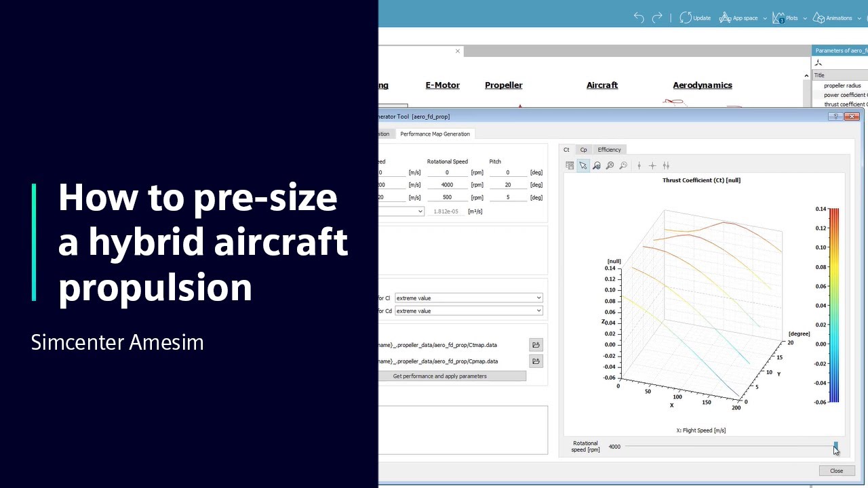Click the help question mark button in dialog title bar
Image resolution: width=868 pixels, height=488 pixels.
coord(835,117)
